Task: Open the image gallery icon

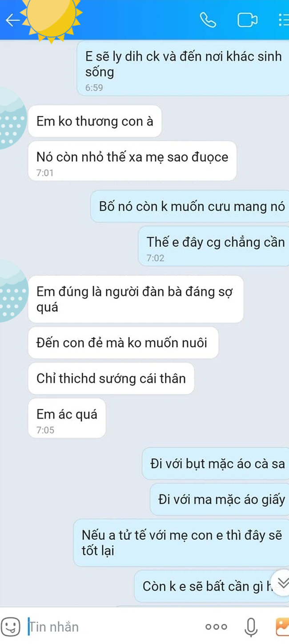Action: [282, 627]
